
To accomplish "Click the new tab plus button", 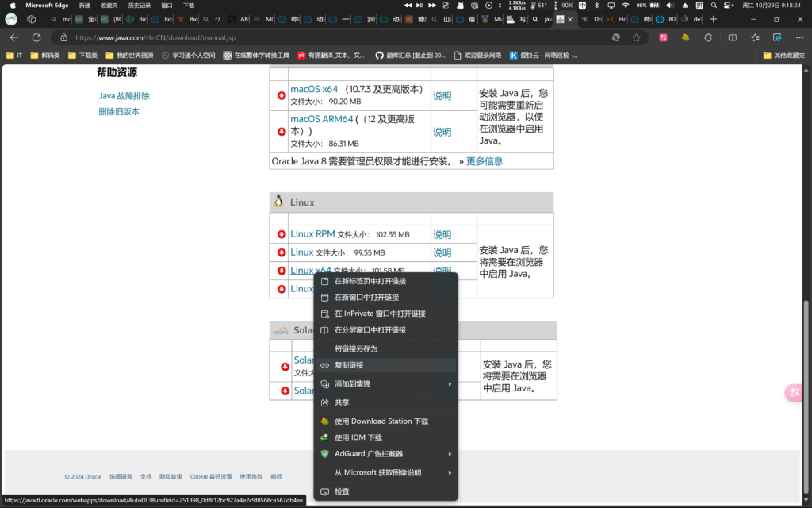I will tap(713, 18).
